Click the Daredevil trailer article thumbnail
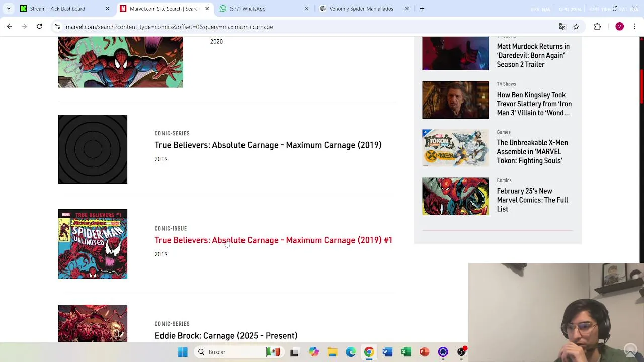Viewport: 644px width, 362px height. tap(455, 53)
